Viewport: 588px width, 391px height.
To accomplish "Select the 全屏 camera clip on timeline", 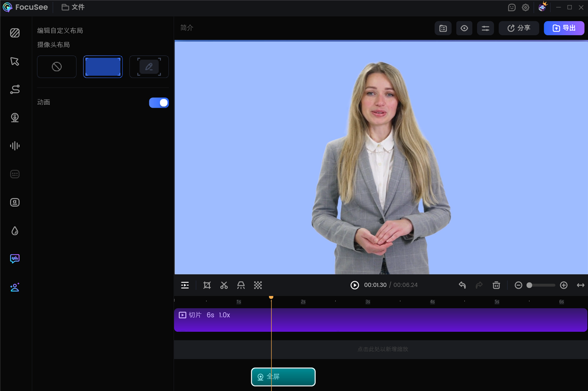I will (283, 377).
